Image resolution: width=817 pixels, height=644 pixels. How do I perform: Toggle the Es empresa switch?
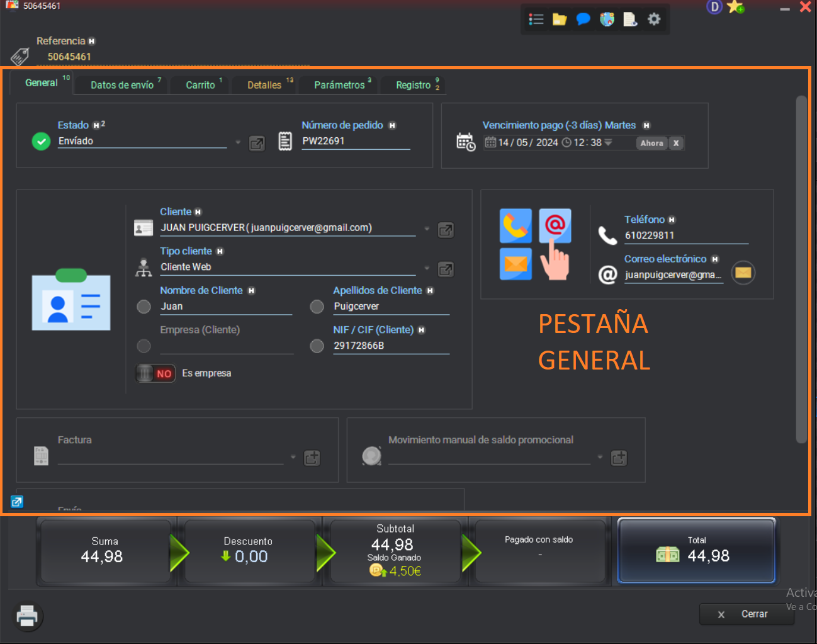(x=155, y=373)
